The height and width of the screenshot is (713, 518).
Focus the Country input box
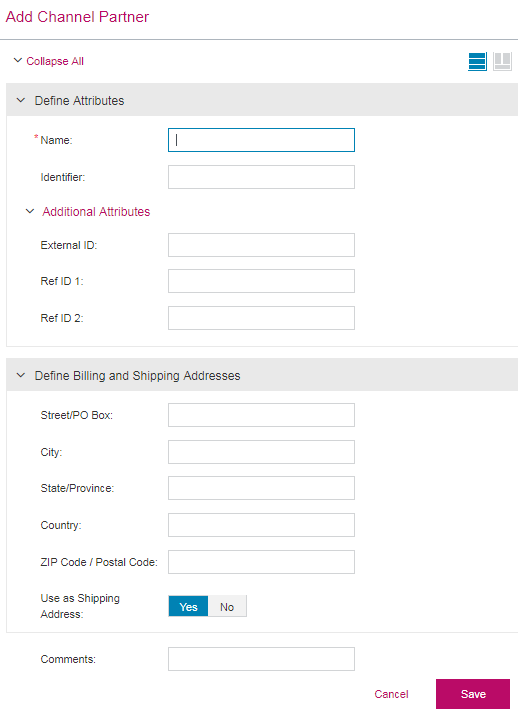coord(262,525)
